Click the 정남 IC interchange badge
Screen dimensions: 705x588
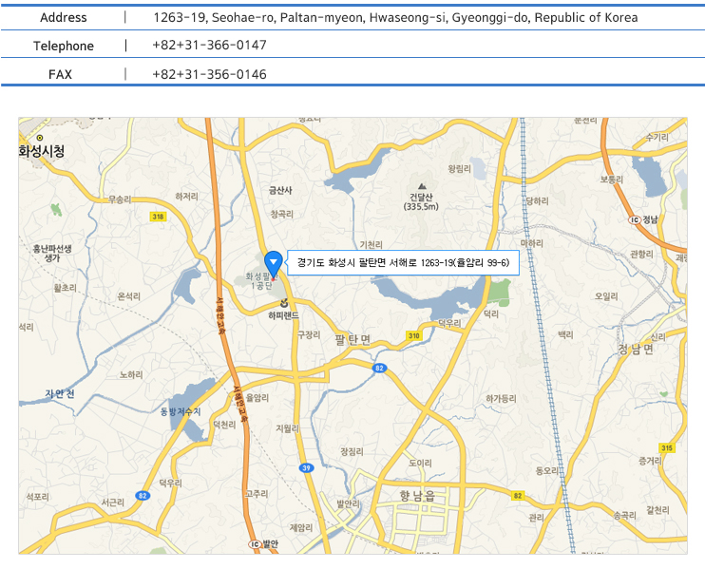pos(635,219)
